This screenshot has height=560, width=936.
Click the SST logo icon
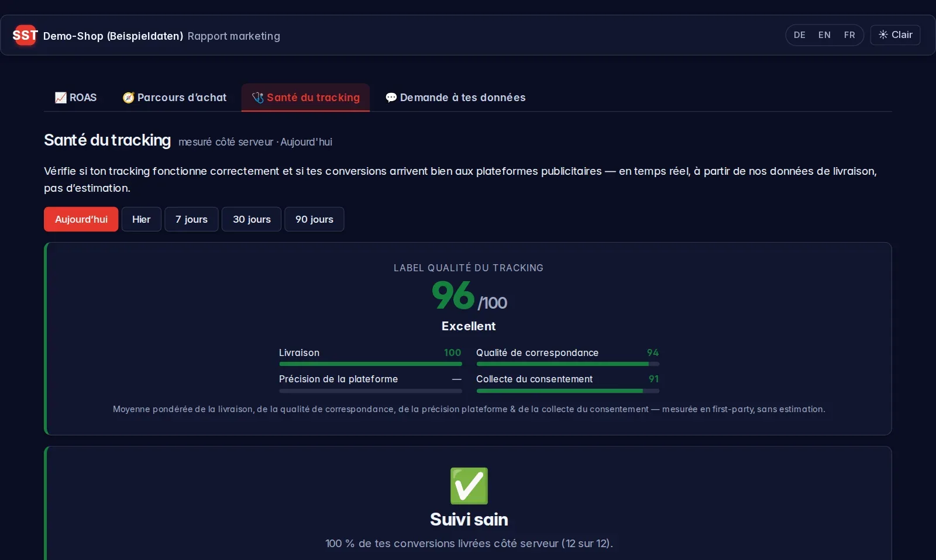point(25,35)
